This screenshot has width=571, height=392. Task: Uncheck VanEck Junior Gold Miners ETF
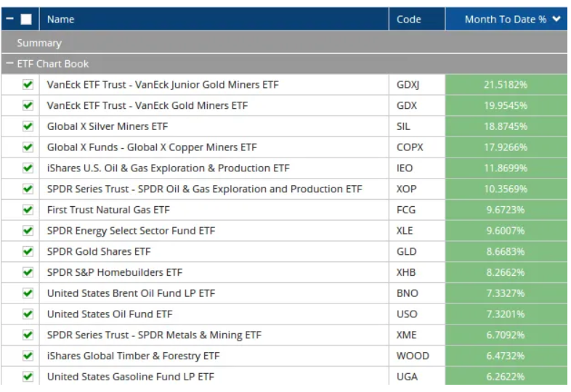pyautogui.click(x=28, y=85)
